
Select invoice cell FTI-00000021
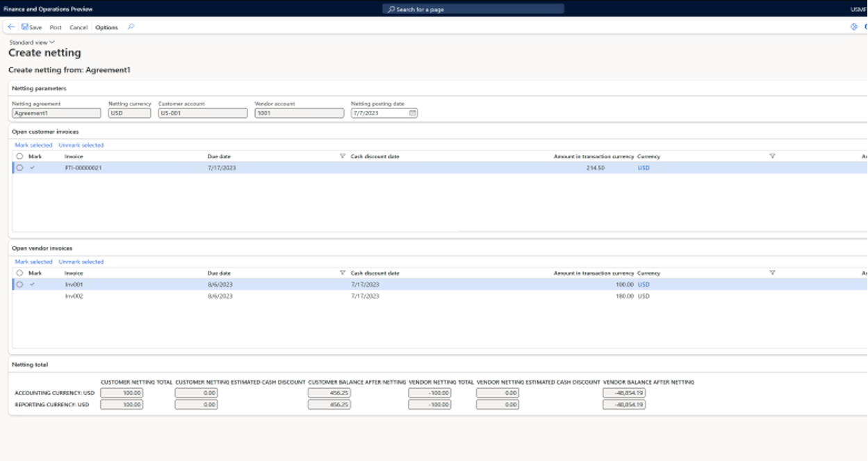(83, 167)
